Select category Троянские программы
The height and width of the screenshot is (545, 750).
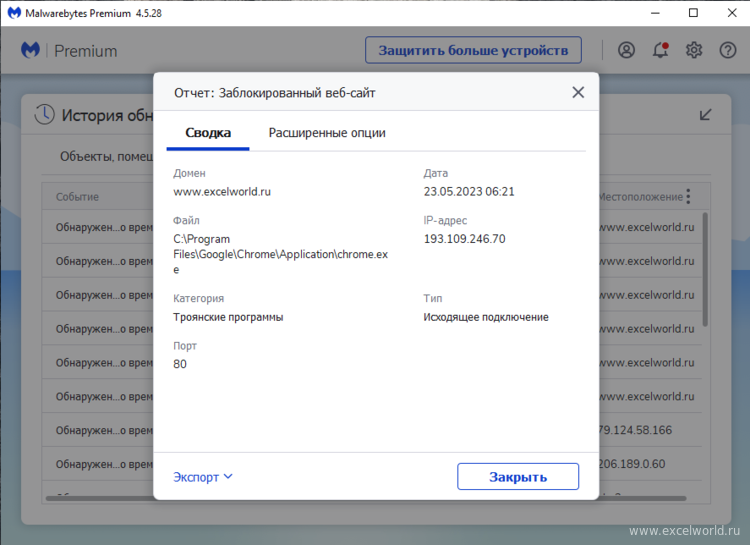[228, 317]
